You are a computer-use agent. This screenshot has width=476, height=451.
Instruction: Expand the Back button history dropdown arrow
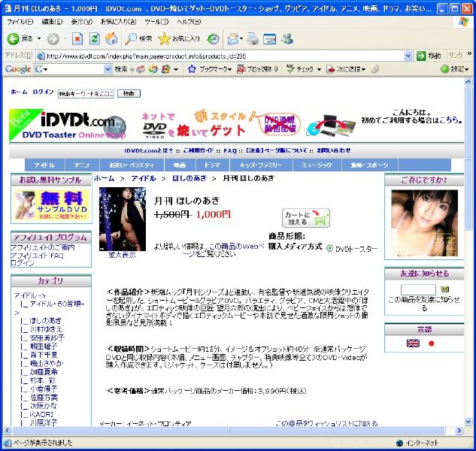point(38,38)
